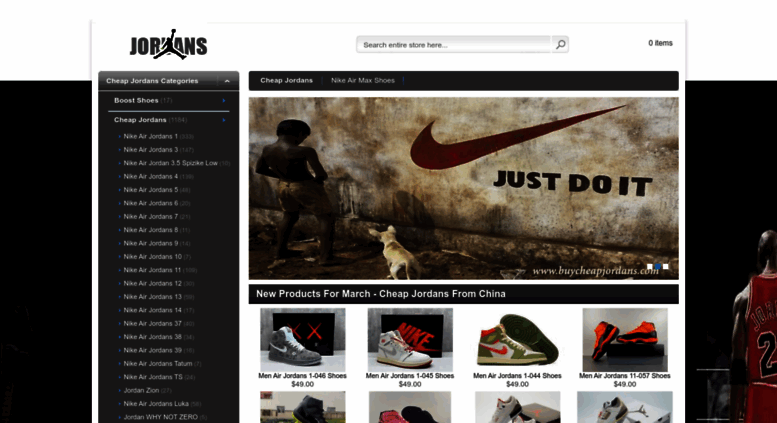Click New Products For March heading
This screenshot has height=423, width=777.
coord(381,294)
